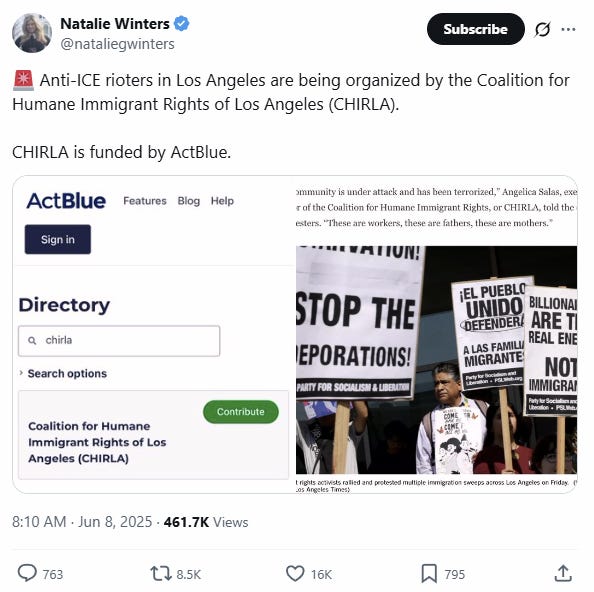Click the magnifier icon in Directory search
This screenshot has height=592, width=594.
(33, 341)
